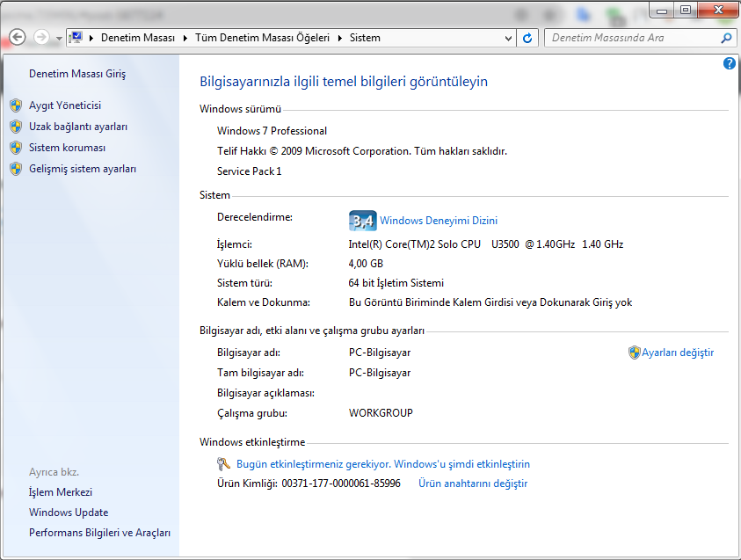Click the WORKGROUP value
The height and width of the screenshot is (560, 741).
(x=381, y=413)
